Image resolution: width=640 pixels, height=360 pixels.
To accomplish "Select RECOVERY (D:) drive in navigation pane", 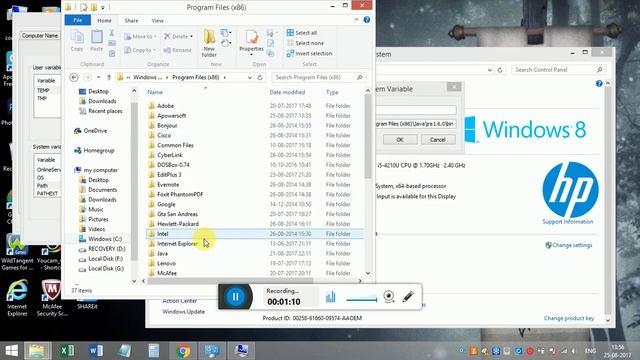I will coord(102,249).
